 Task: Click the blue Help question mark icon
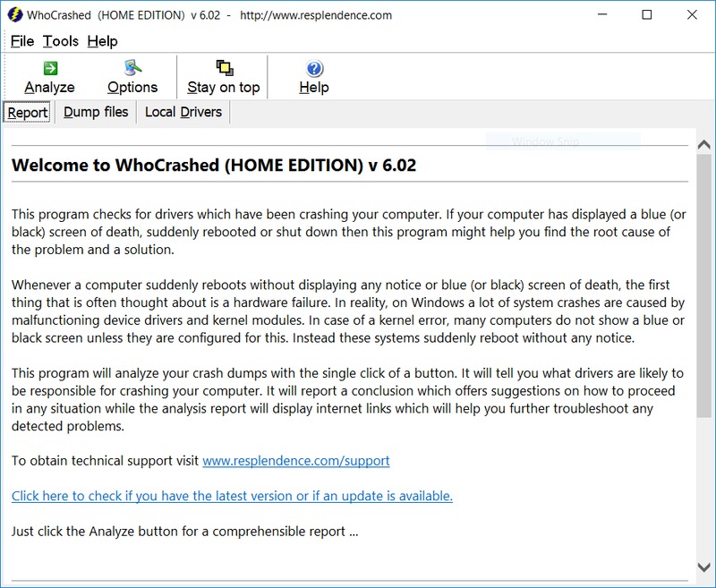tap(314, 69)
